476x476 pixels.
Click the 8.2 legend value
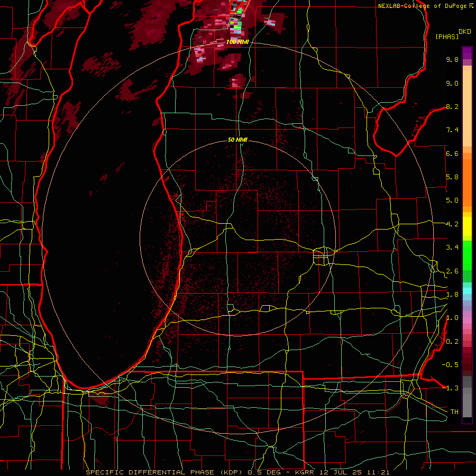pyautogui.click(x=452, y=106)
